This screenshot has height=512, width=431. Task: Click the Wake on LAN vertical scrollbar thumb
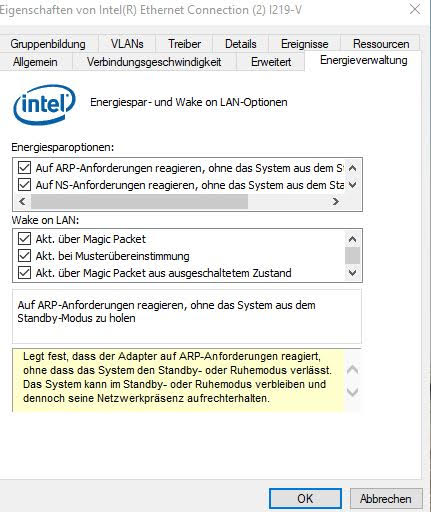352,256
